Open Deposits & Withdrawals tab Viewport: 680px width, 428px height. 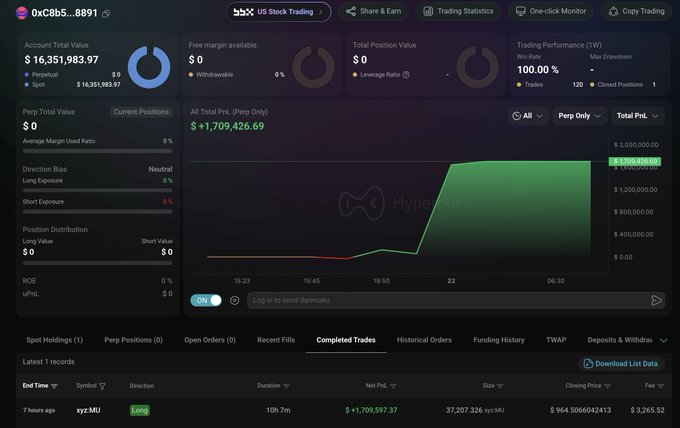pyautogui.click(x=620, y=340)
